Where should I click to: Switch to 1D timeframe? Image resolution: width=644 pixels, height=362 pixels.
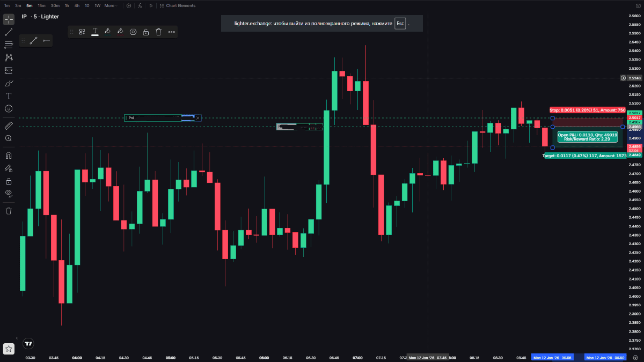click(87, 6)
